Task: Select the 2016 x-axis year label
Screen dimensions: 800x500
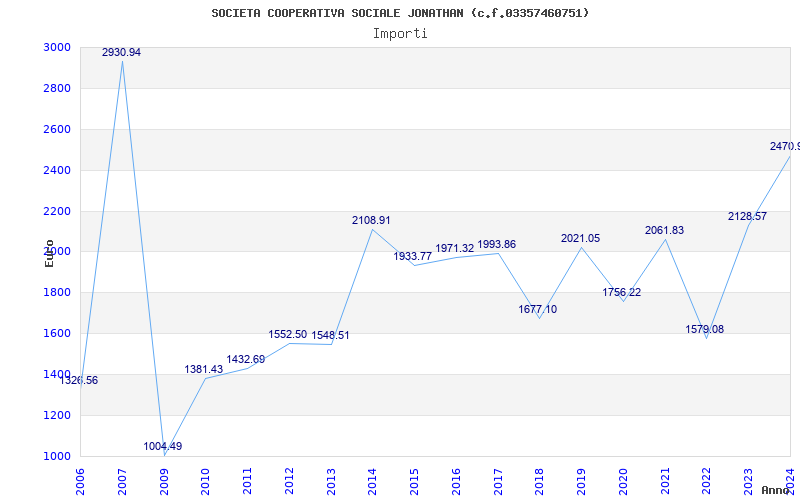Action: point(456,482)
